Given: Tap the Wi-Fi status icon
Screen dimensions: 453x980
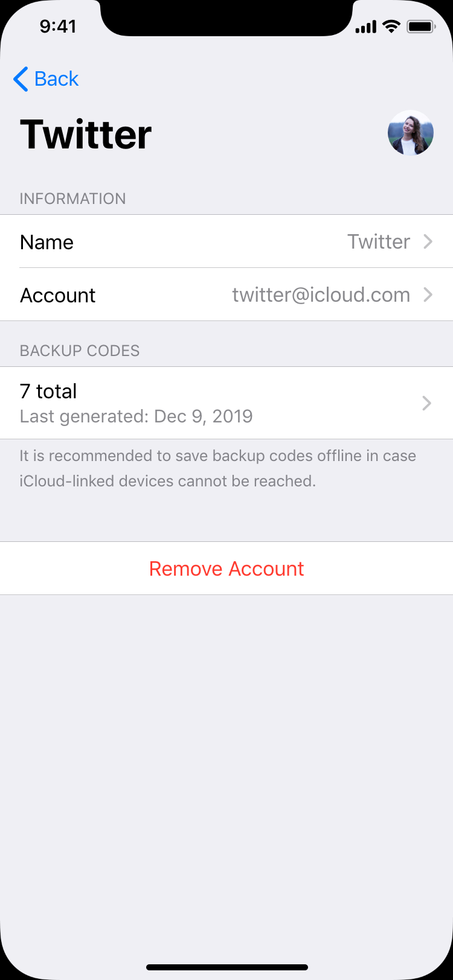Looking at the screenshot, I should coord(391,27).
